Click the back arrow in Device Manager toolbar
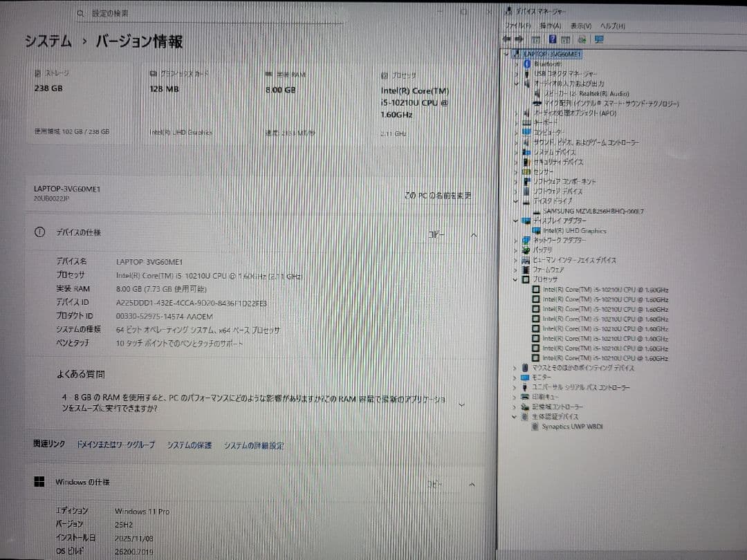 [508, 39]
